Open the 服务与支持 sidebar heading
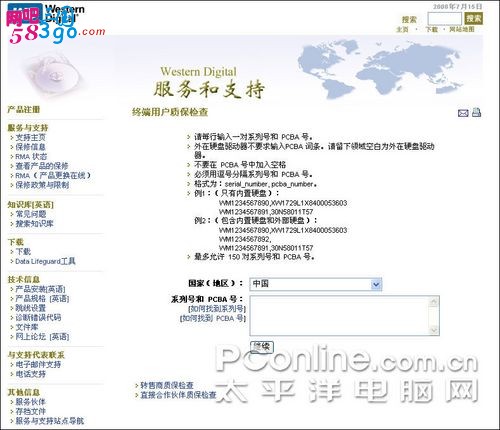This screenshot has width=500, height=430. point(28,128)
